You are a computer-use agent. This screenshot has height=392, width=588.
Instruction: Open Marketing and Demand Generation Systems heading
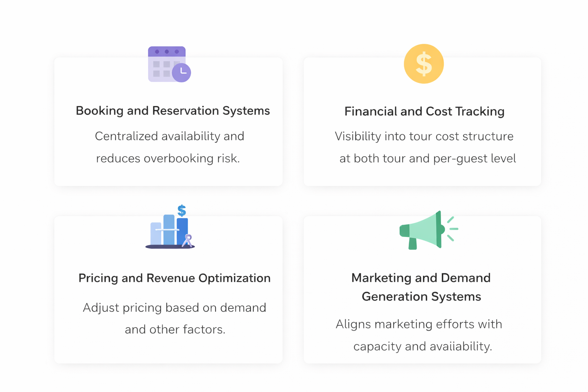point(421,287)
